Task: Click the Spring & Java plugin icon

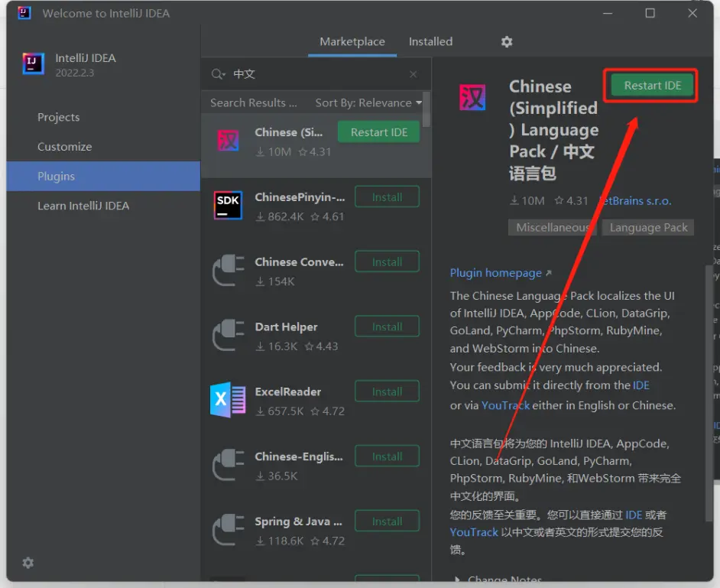Action: 229,529
